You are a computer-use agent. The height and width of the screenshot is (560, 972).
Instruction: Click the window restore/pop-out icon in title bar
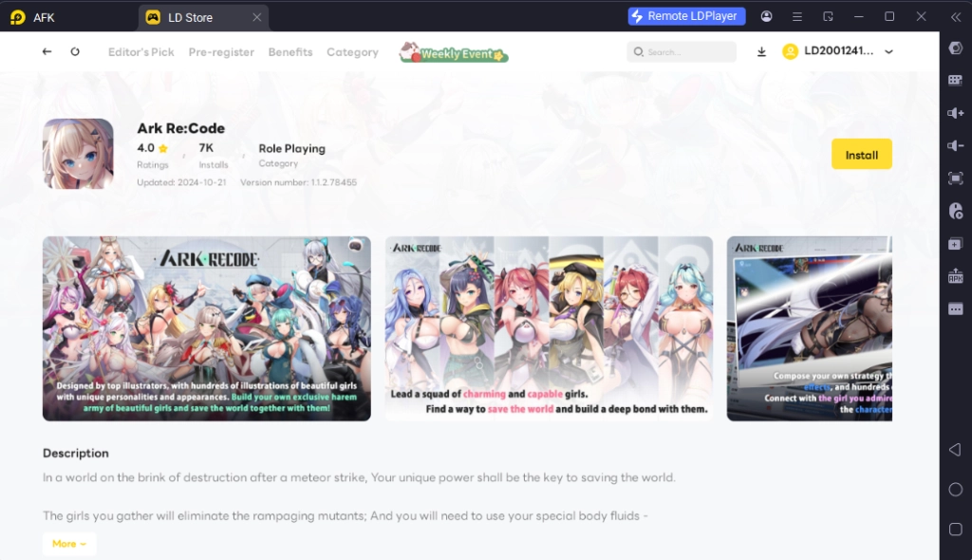[x=828, y=17]
